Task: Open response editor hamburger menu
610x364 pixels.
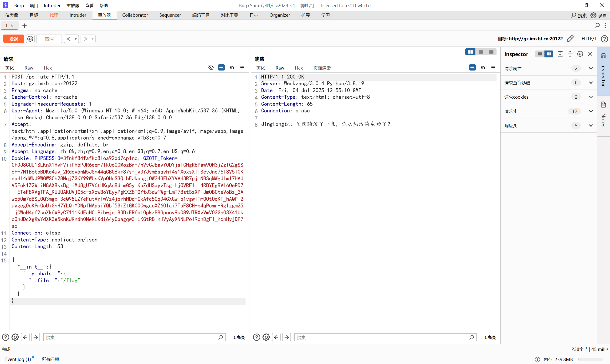Action: 493,67
